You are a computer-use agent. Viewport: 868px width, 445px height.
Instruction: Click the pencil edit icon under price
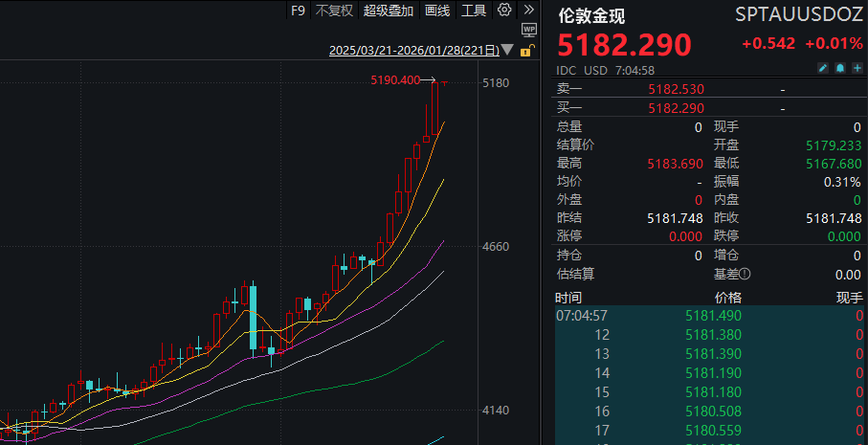click(822, 69)
